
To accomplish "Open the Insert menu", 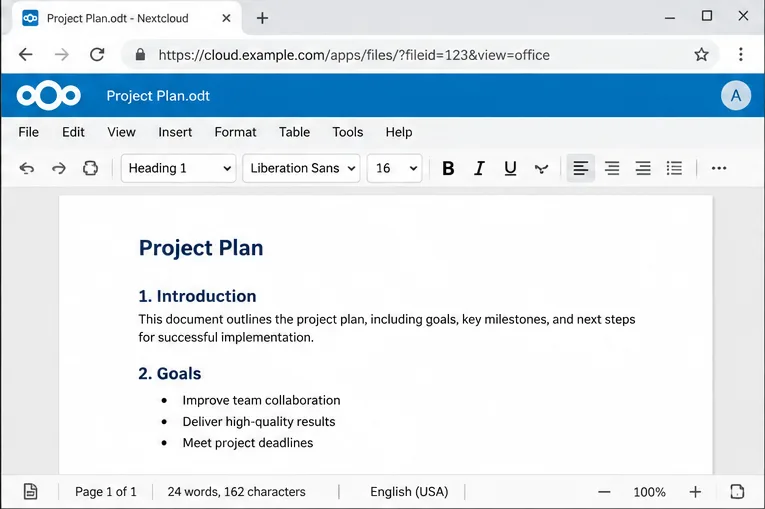I will point(175,132).
